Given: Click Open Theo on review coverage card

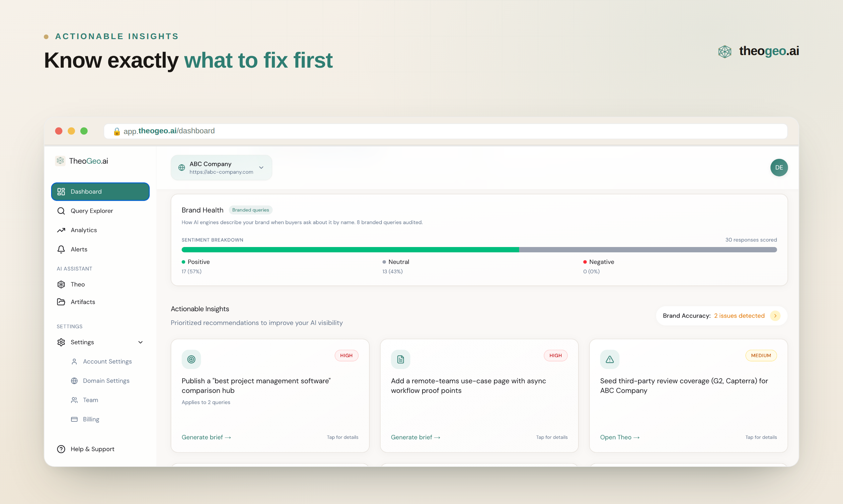Looking at the screenshot, I should coord(620,437).
